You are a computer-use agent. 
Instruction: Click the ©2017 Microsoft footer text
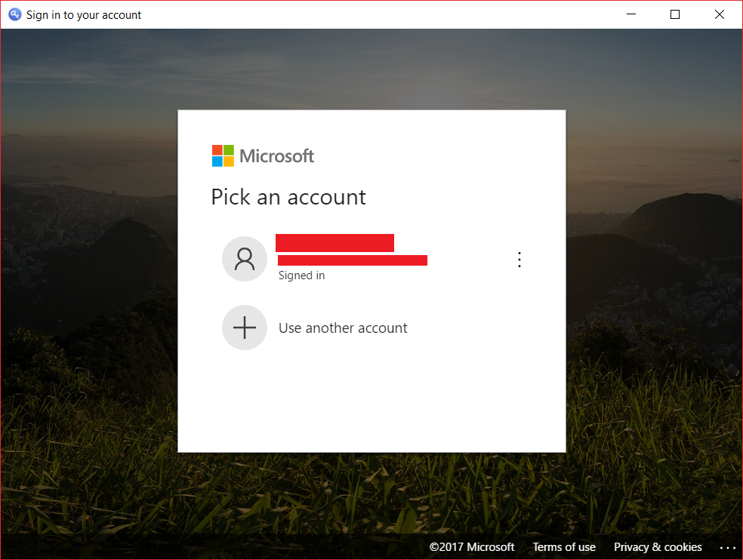471,546
